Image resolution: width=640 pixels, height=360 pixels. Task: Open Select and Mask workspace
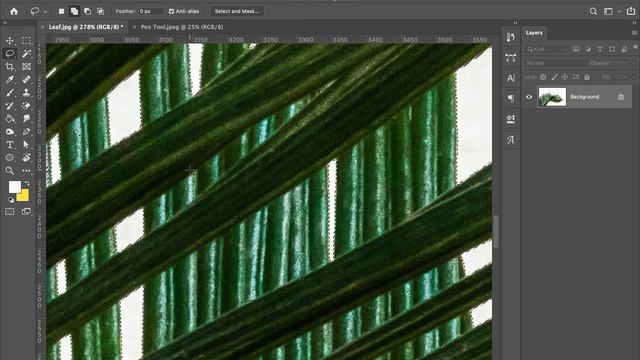tap(237, 11)
